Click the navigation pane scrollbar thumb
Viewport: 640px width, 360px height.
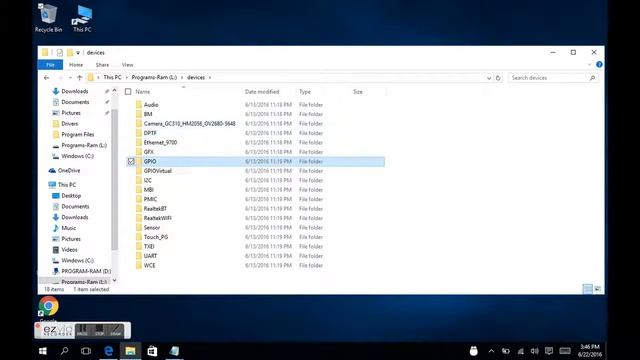[x=114, y=180]
